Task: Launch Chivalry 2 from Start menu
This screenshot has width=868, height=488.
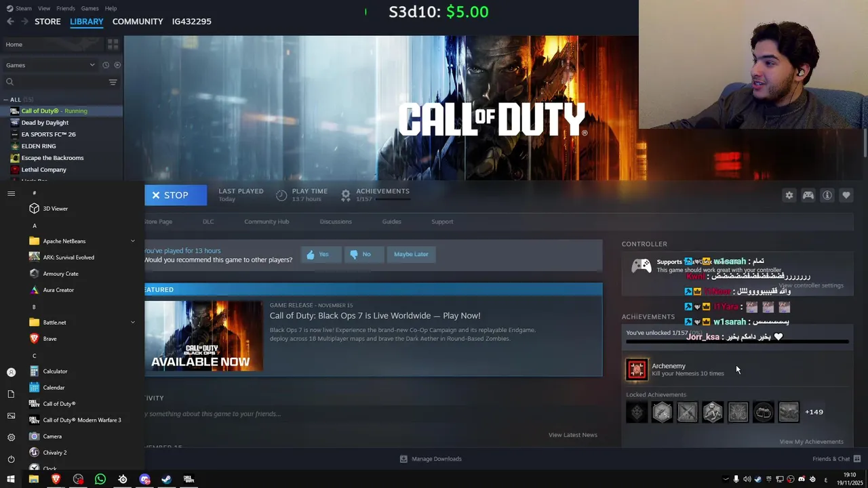Action: [x=54, y=453]
